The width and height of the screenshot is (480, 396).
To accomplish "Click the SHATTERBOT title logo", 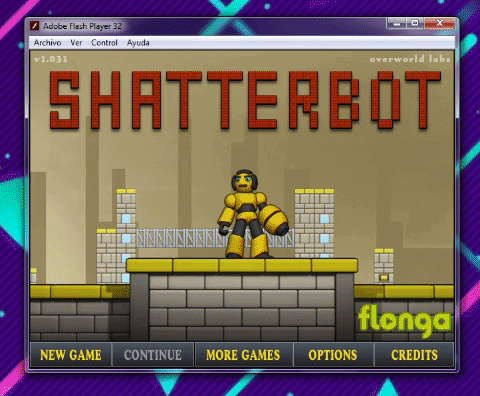I will (x=245, y=100).
